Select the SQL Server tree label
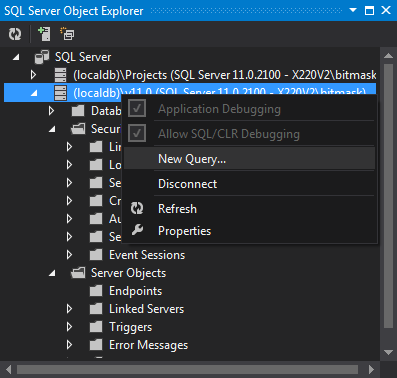 click(x=83, y=57)
